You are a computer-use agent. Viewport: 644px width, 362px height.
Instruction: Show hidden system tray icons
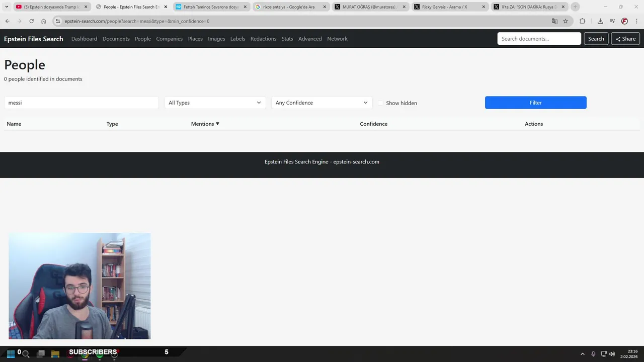tap(583, 354)
